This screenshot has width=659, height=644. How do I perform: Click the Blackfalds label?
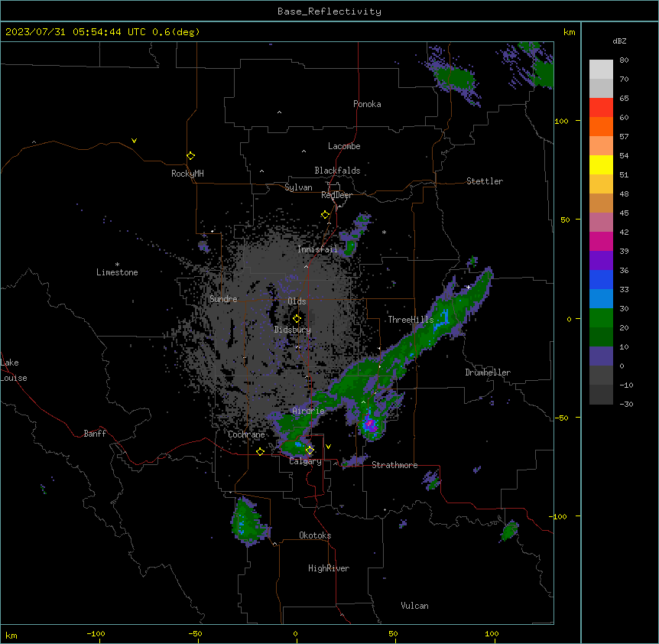[x=337, y=171]
